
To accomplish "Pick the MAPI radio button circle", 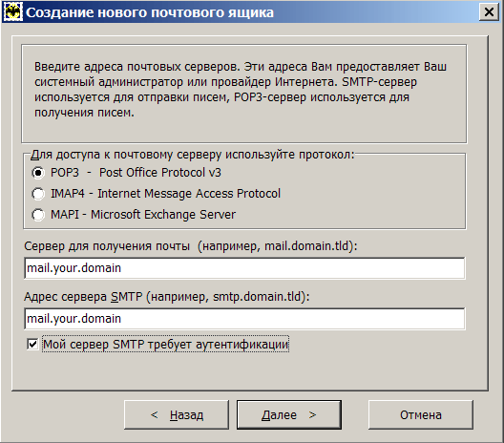I will pyautogui.click(x=38, y=215).
